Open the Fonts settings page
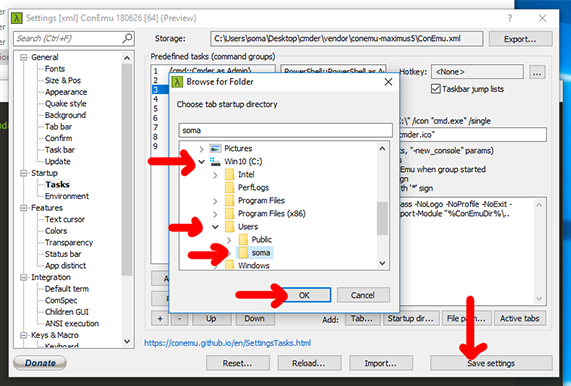 point(55,69)
